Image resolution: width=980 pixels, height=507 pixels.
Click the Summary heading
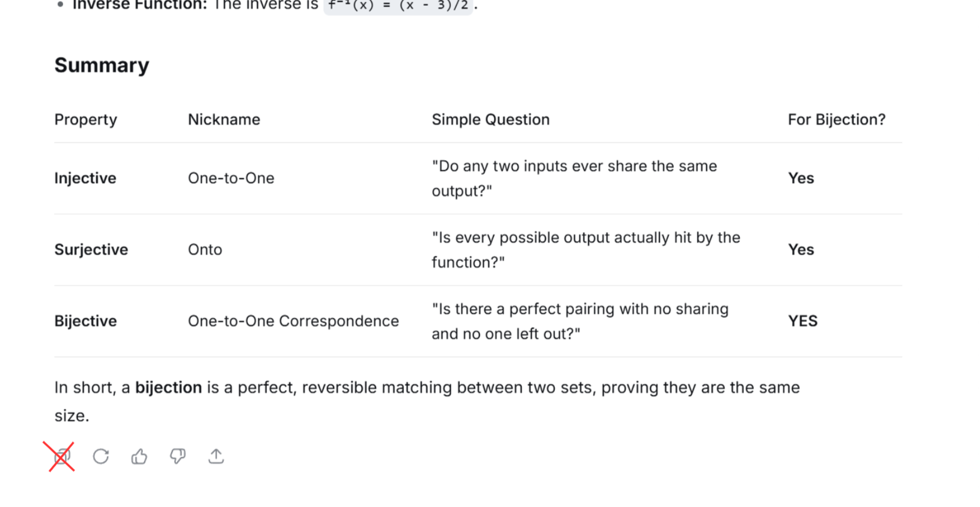102,65
